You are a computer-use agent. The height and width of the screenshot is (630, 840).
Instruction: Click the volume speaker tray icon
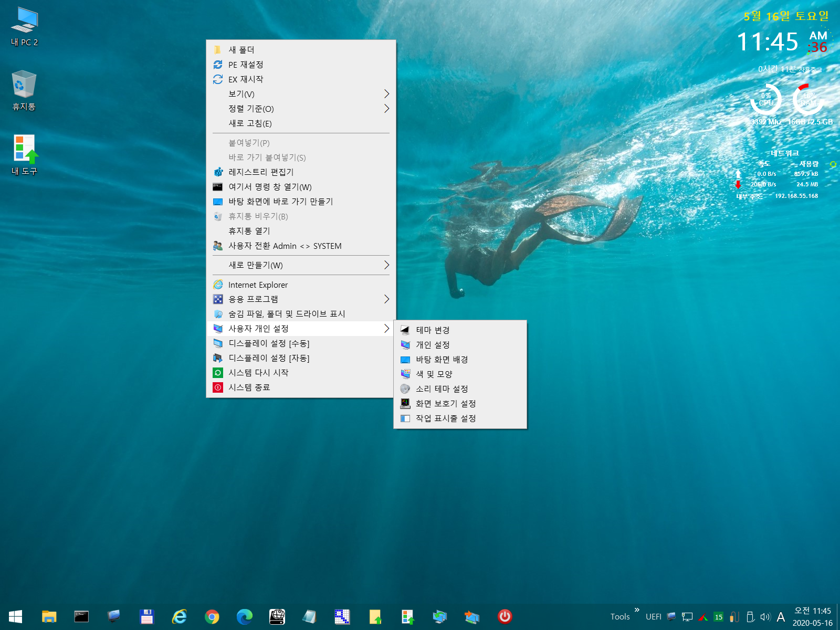click(765, 617)
